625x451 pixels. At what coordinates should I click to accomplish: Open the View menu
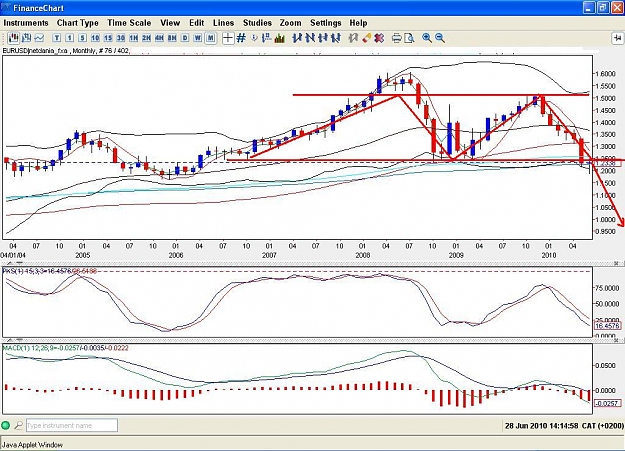(x=170, y=23)
